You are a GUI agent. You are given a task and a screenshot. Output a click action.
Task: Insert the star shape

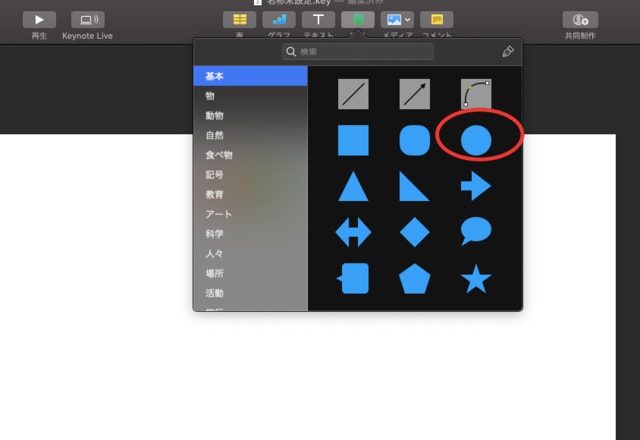[476, 279]
